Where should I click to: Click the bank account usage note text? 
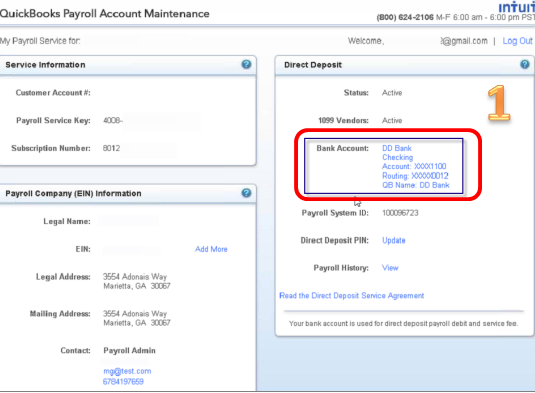click(x=403, y=323)
